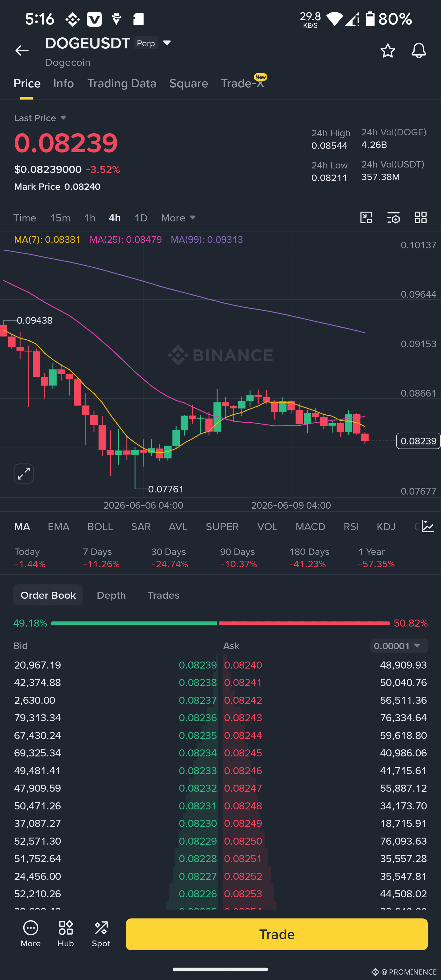Tap the large last price 0.08239
The image size is (441, 980).
[x=66, y=143]
